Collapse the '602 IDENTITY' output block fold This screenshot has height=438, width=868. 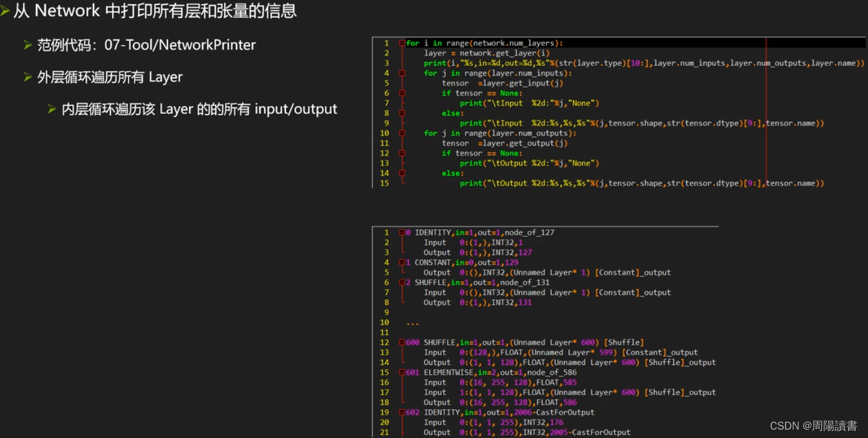402,412
